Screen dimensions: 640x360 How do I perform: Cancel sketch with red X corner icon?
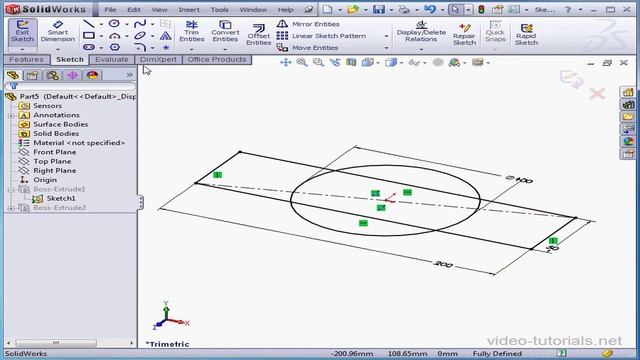[597, 94]
